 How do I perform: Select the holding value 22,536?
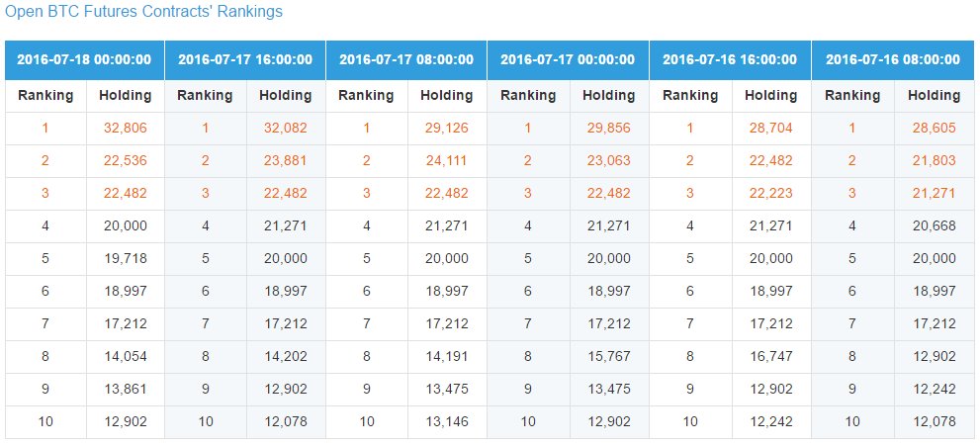coord(125,161)
